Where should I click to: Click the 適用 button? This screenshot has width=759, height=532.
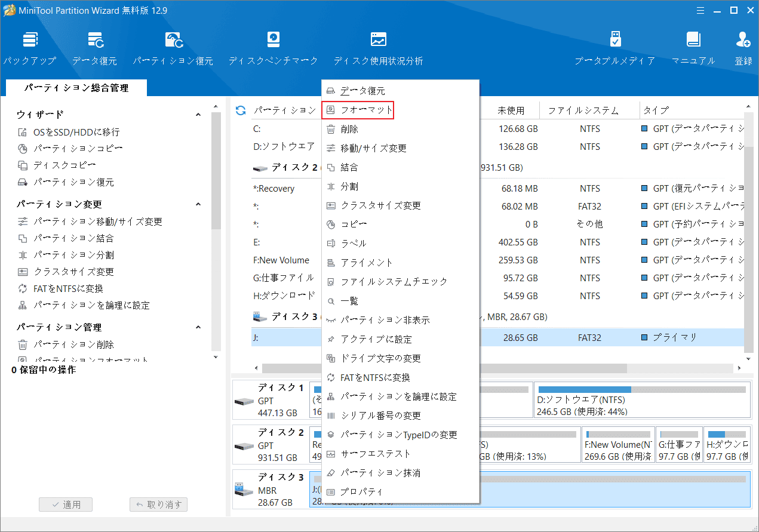(x=66, y=505)
